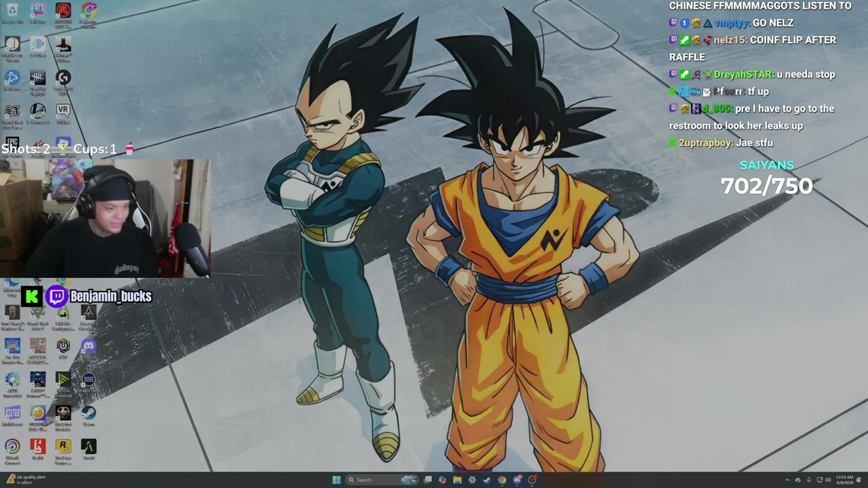Image resolution: width=868 pixels, height=488 pixels.
Task: Click the 'Benjamin_bucks' channel name
Action: point(111,296)
